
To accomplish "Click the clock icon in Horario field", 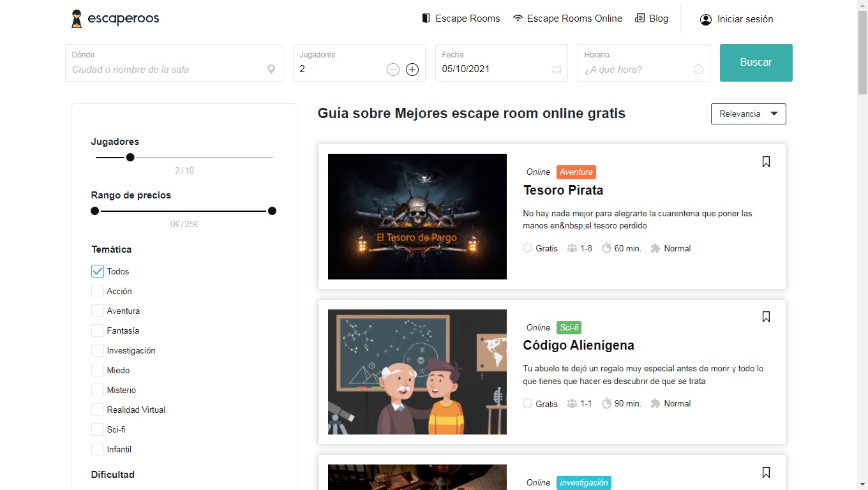I will tap(698, 70).
